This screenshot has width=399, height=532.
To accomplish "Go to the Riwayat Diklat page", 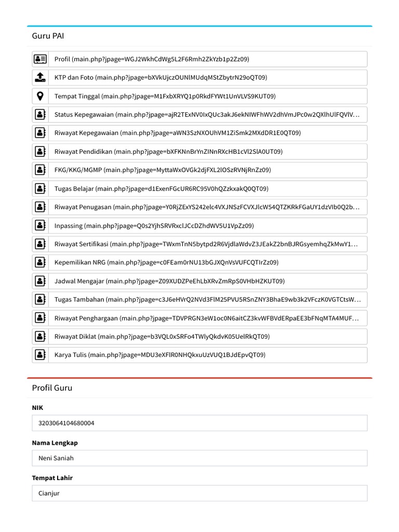I will [x=162, y=336].
